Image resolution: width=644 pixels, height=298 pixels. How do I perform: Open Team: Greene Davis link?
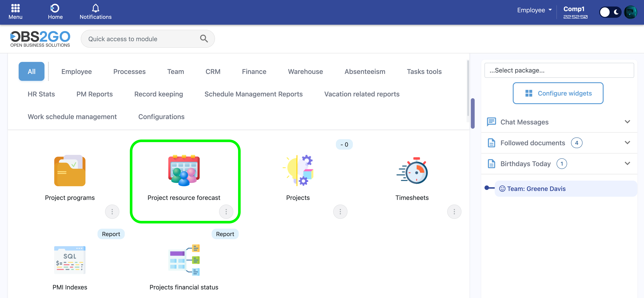coord(536,189)
